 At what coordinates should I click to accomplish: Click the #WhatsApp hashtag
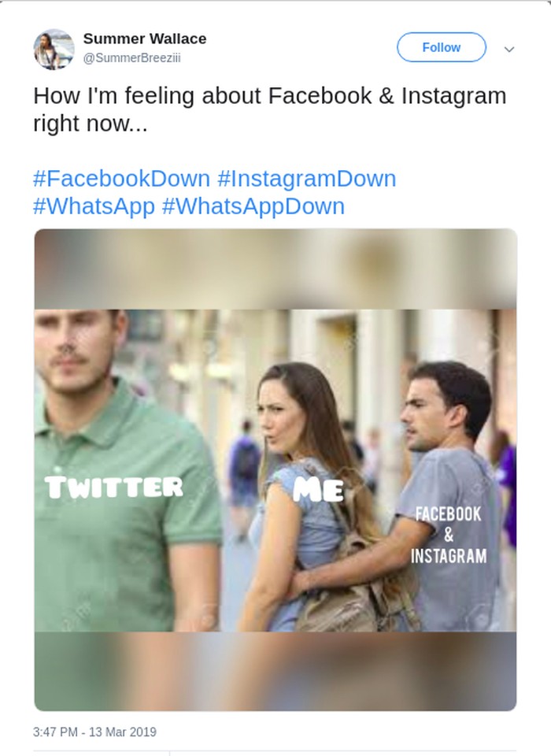pyautogui.click(x=94, y=206)
